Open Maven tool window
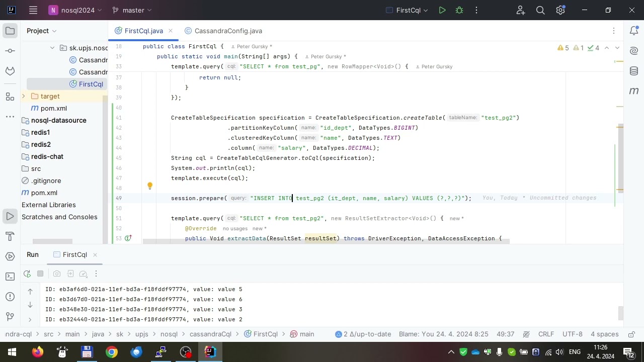The width and height of the screenshot is (644, 362). 634,91
